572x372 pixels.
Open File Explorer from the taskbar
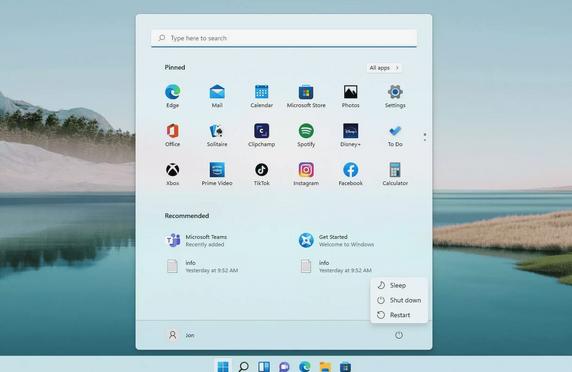coord(325,366)
